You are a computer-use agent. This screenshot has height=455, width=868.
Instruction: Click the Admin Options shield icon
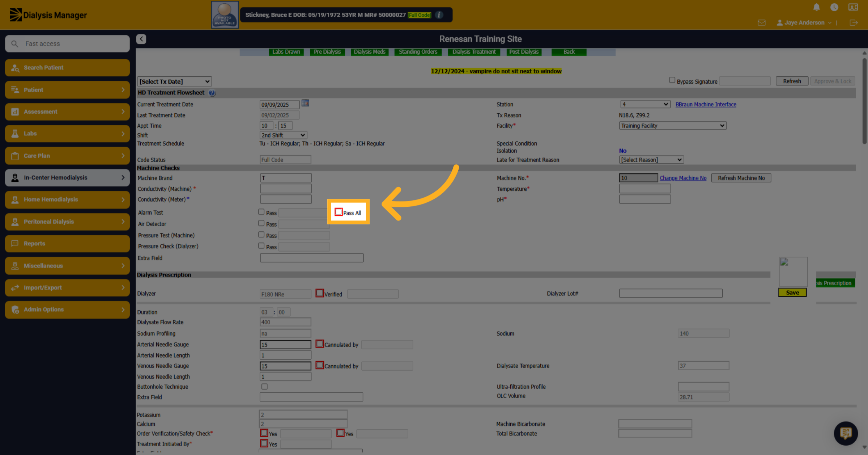(x=15, y=310)
